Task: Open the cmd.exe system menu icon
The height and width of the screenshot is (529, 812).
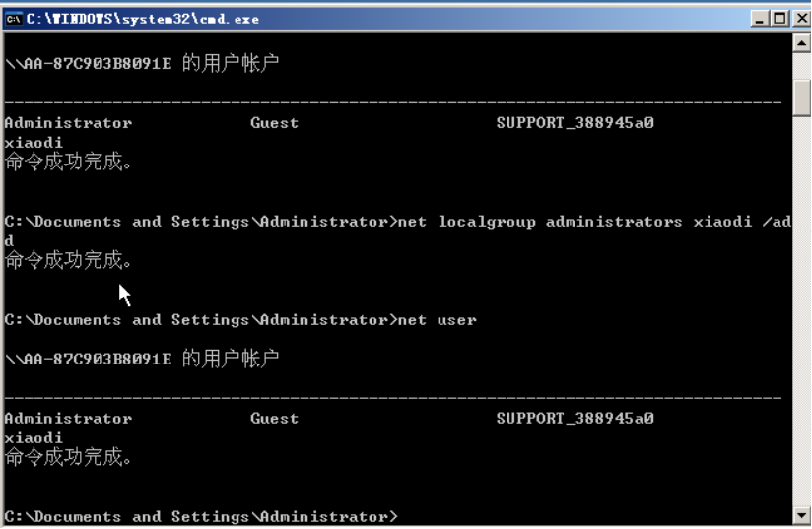Action: tap(14, 18)
